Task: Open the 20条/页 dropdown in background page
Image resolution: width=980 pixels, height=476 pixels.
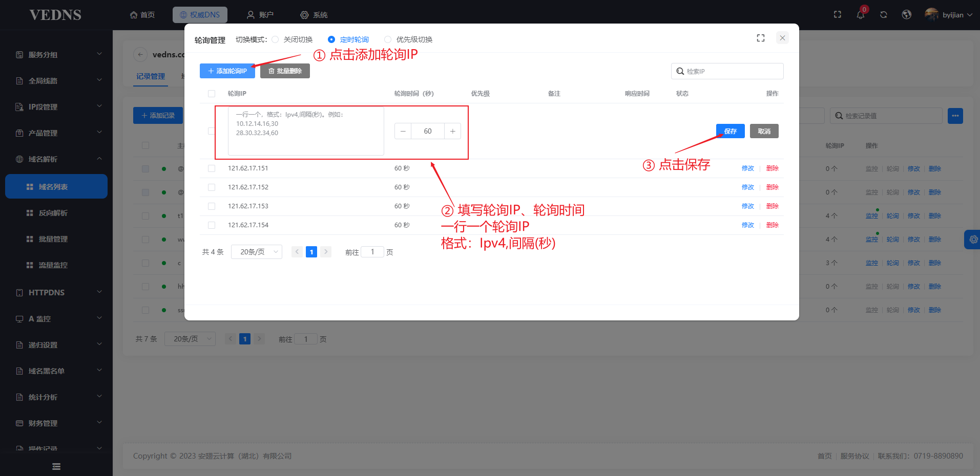Action: tap(190, 339)
